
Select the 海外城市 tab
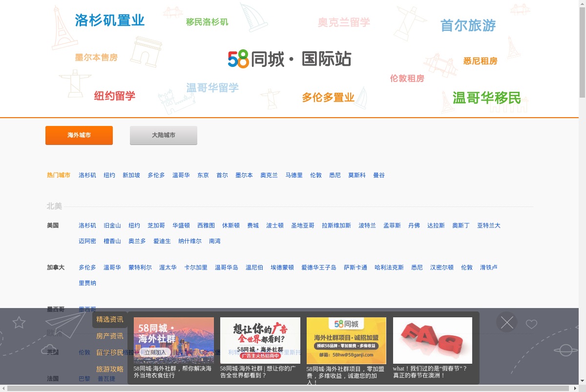[79, 135]
